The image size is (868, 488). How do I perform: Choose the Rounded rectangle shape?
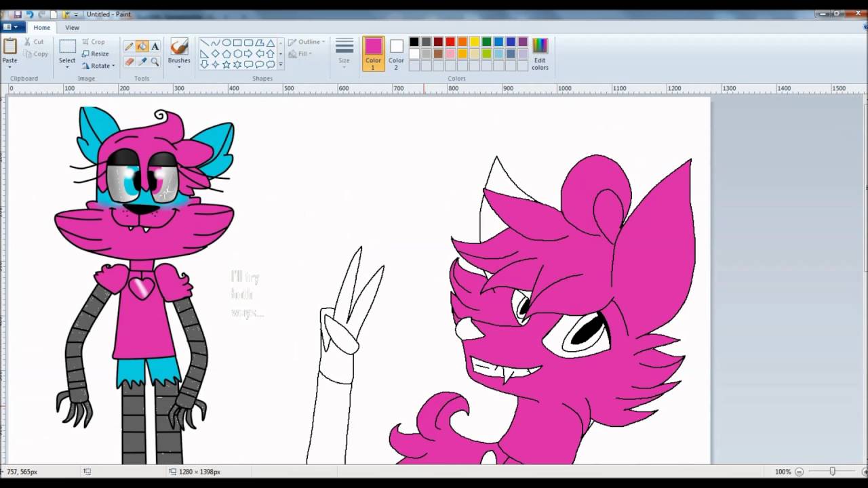click(x=248, y=43)
